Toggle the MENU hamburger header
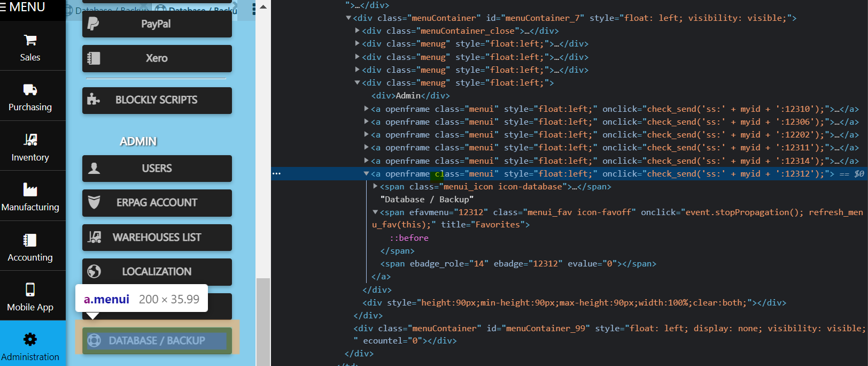The width and height of the screenshot is (868, 366). click(x=23, y=7)
